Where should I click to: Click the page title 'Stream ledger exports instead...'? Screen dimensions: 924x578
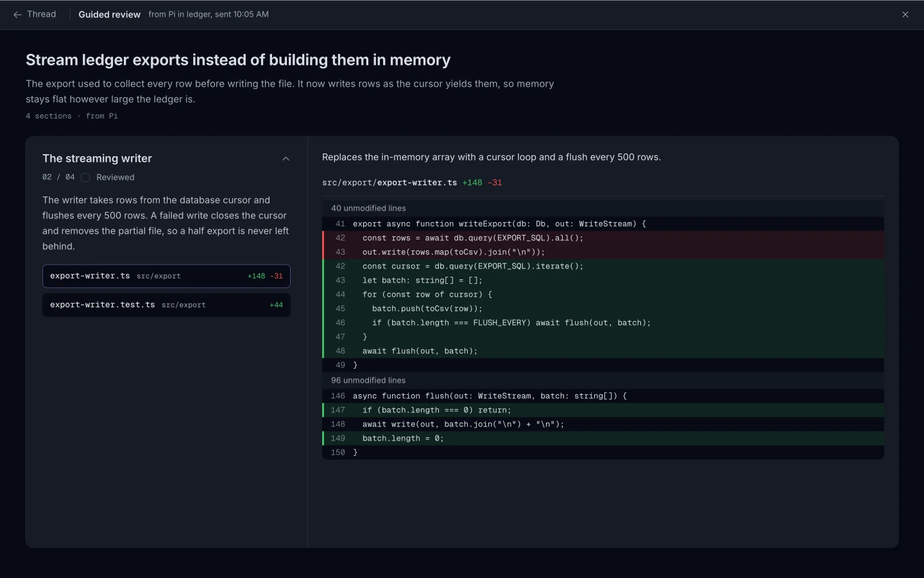(x=238, y=60)
